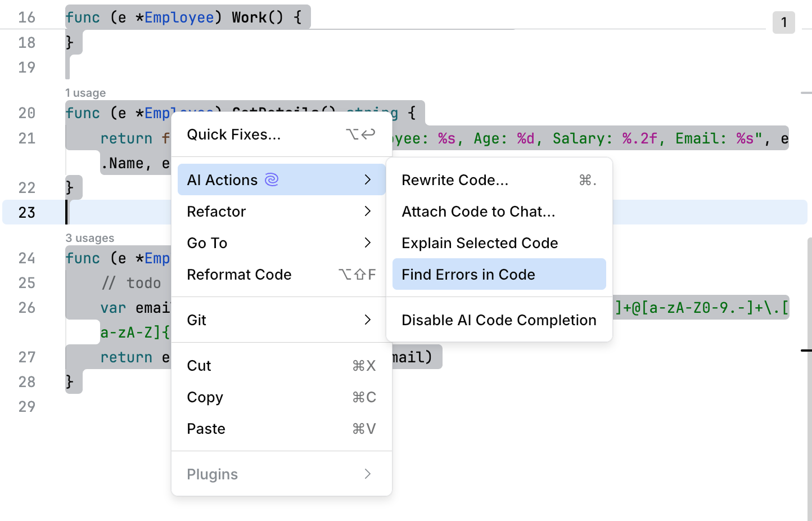Select Copy from the context menu

(x=281, y=397)
